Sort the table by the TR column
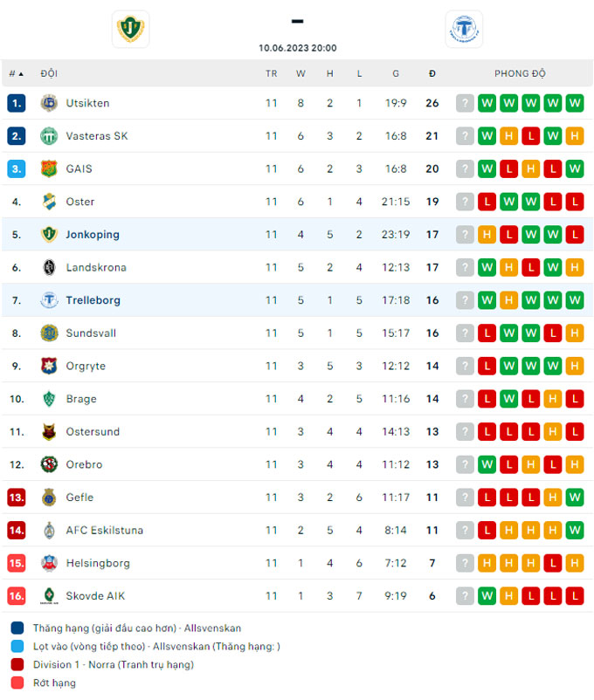Screen dimensions: 594x700 tap(272, 73)
